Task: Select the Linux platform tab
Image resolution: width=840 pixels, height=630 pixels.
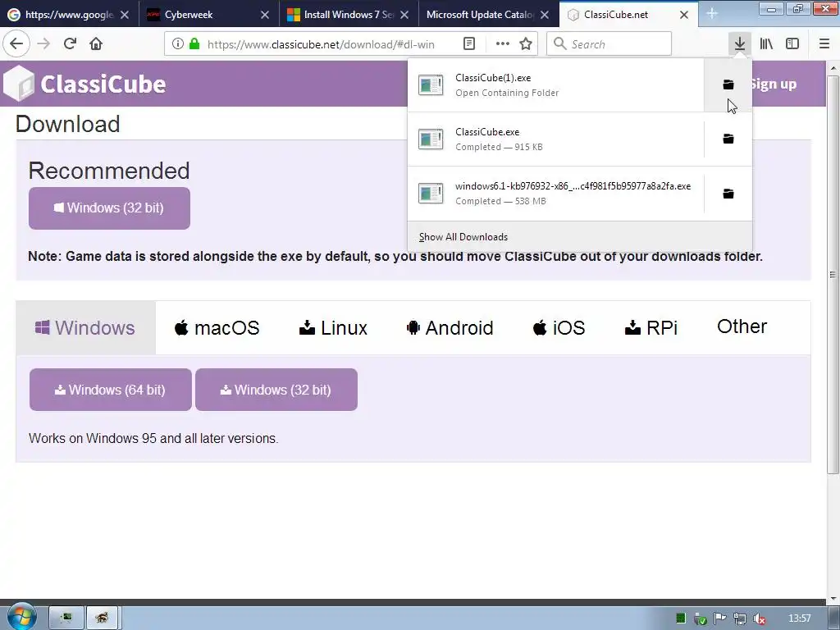Action: [333, 328]
